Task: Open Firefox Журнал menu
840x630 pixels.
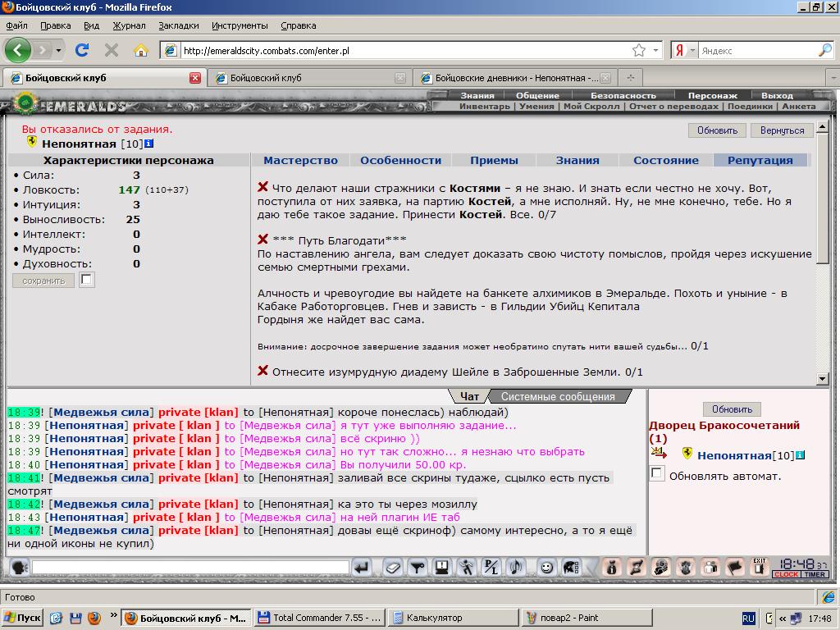Action: click(x=129, y=25)
